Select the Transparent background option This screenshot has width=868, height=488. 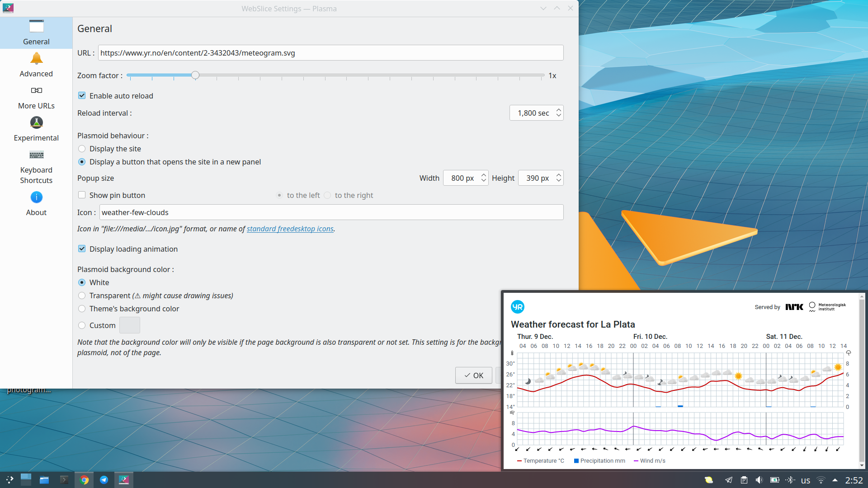(x=82, y=296)
